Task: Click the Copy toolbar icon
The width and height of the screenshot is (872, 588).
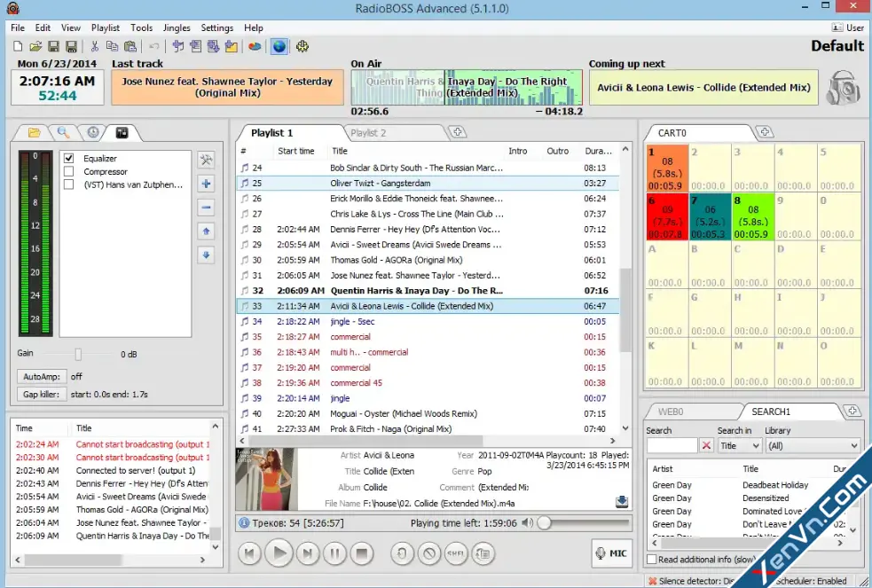Action: (x=113, y=47)
